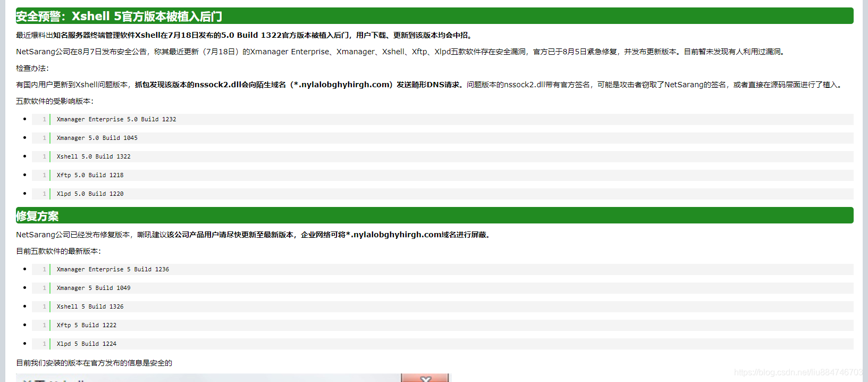Select code line "Xmanager Enterprise 5 Build 1236"
The height and width of the screenshot is (382, 868).
[113, 269]
